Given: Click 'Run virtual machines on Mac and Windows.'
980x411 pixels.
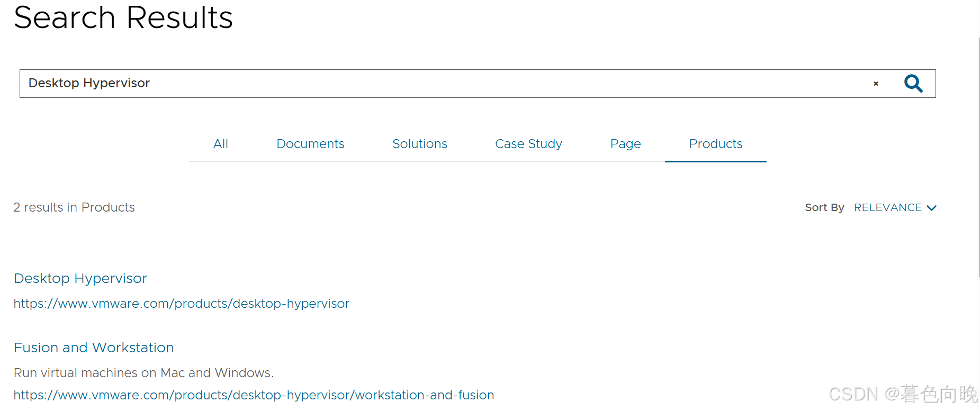Looking at the screenshot, I should click(x=143, y=373).
